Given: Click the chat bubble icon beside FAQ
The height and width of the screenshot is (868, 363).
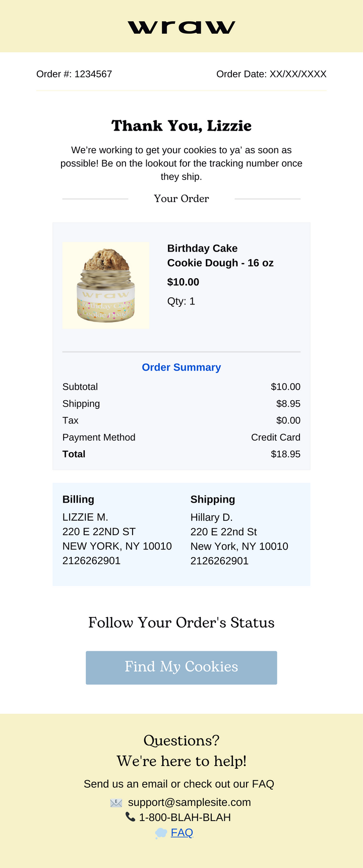Looking at the screenshot, I should pos(161,833).
